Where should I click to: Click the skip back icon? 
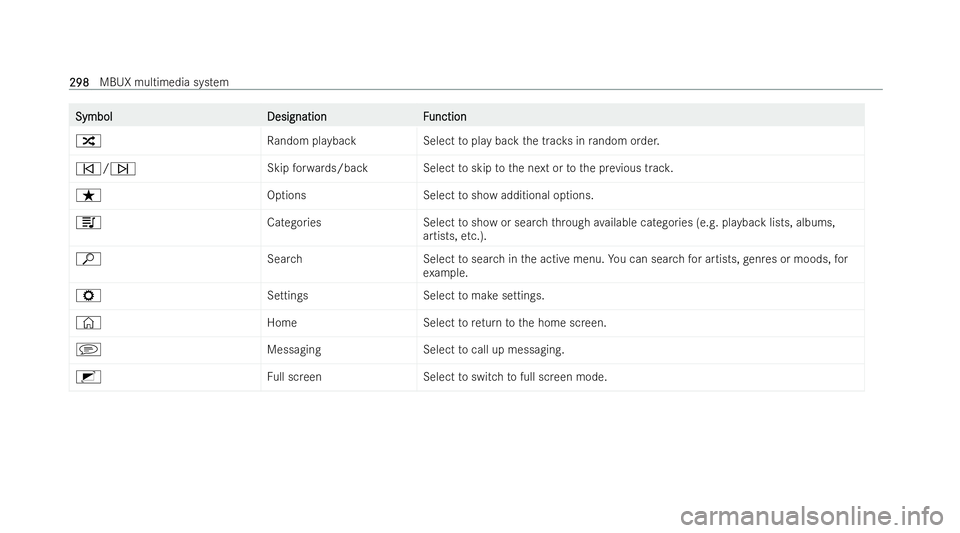point(88,168)
